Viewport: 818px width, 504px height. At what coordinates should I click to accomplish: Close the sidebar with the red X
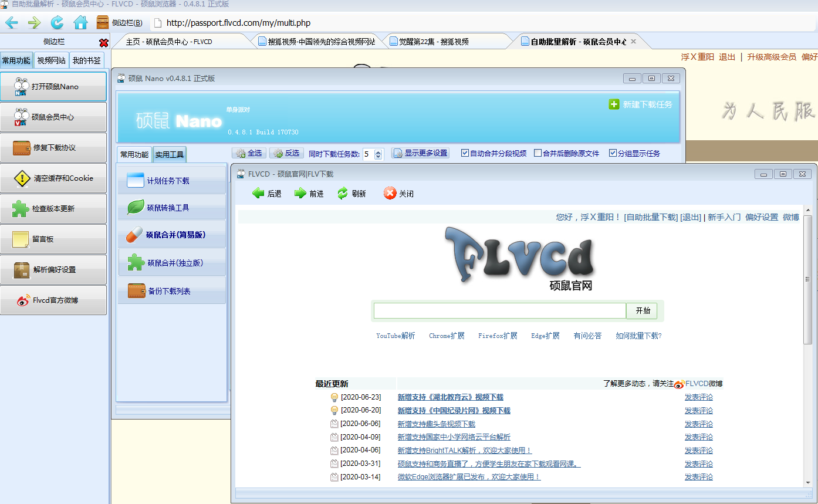tap(104, 43)
